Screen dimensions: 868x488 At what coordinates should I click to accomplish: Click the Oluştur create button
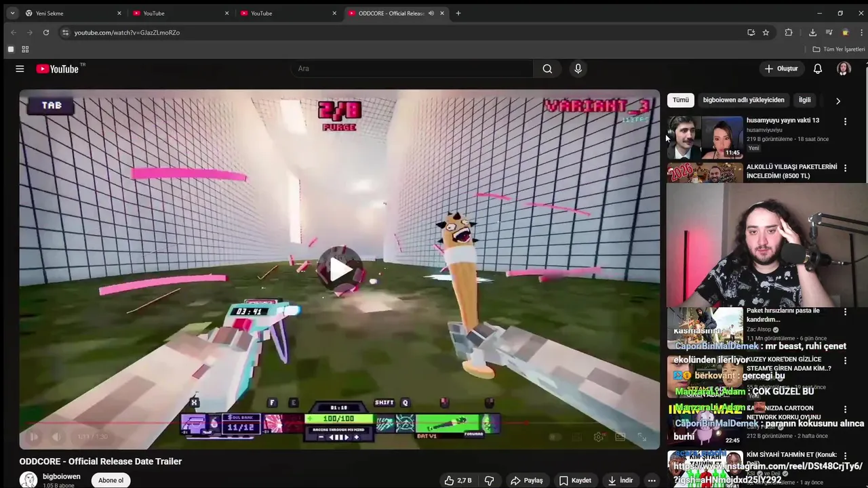coord(781,68)
